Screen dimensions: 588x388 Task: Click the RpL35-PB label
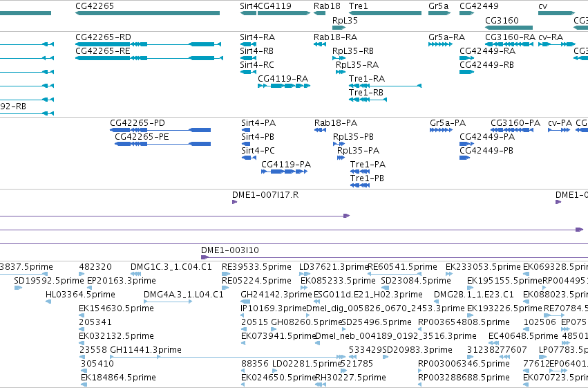pos(353,137)
